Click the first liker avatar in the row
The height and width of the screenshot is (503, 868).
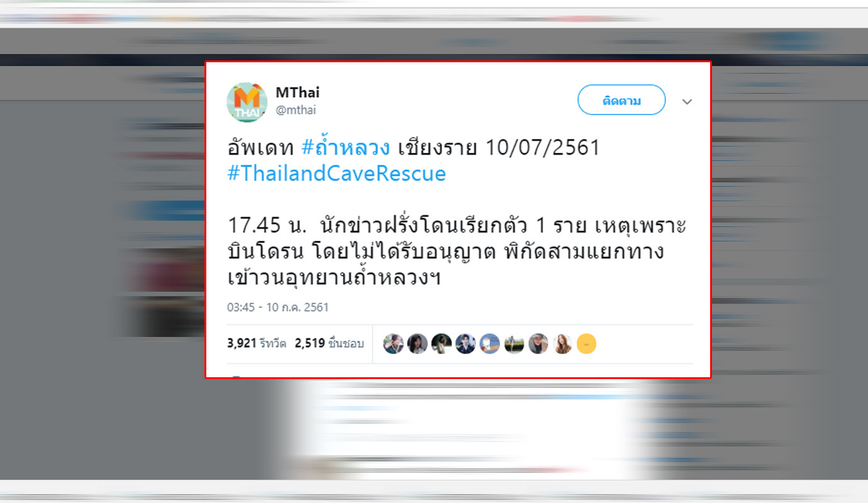click(x=394, y=343)
